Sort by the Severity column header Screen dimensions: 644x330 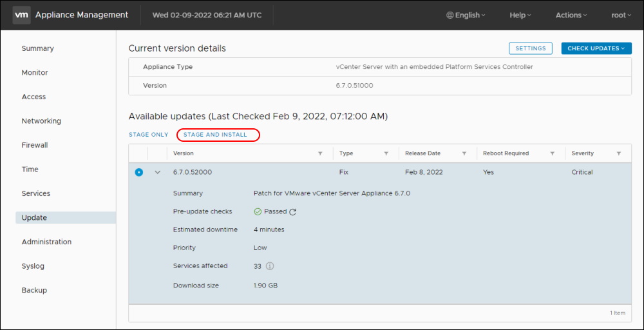[x=583, y=153]
